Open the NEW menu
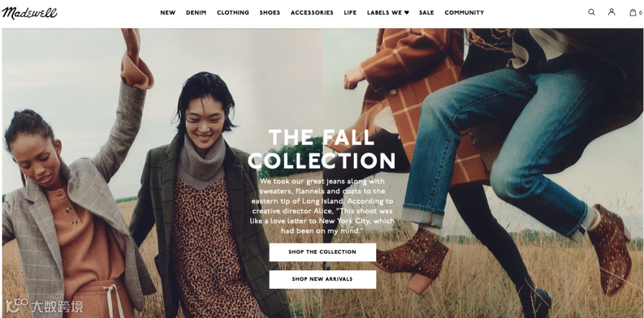 tap(168, 13)
